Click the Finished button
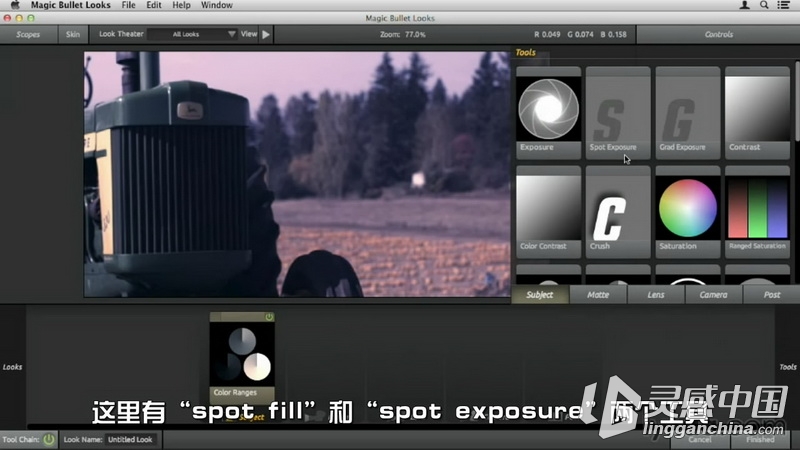This screenshot has width=800, height=450. pyautogui.click(x=760, y=440)
